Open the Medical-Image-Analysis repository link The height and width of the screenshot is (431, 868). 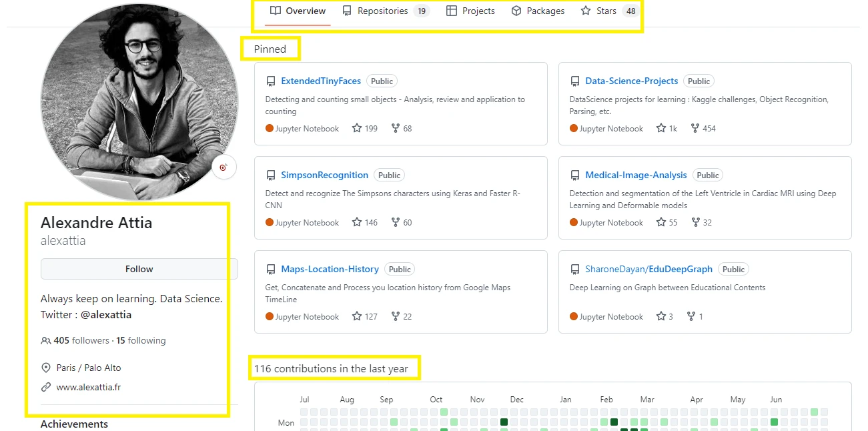point(636,175)
